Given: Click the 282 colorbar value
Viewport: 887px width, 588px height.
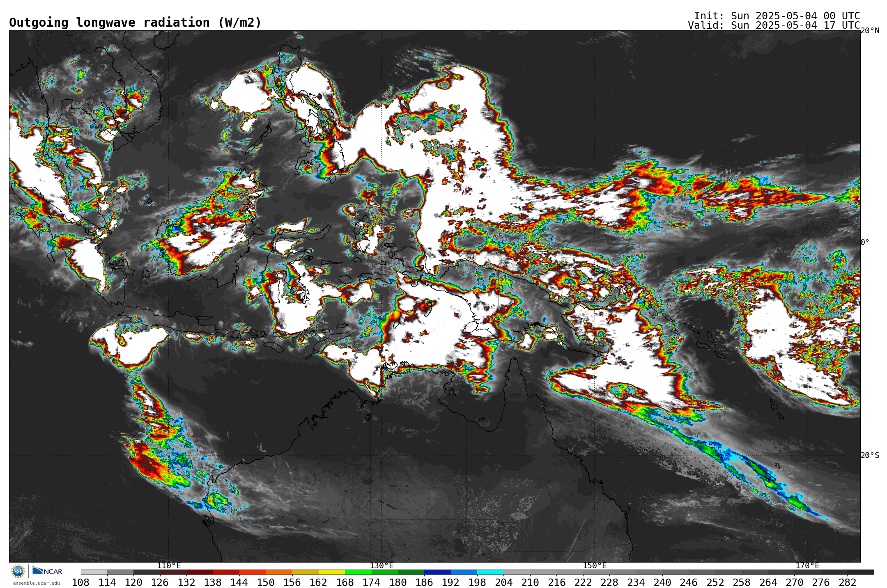Looking at the screenshot, I should tap(847, 583).
